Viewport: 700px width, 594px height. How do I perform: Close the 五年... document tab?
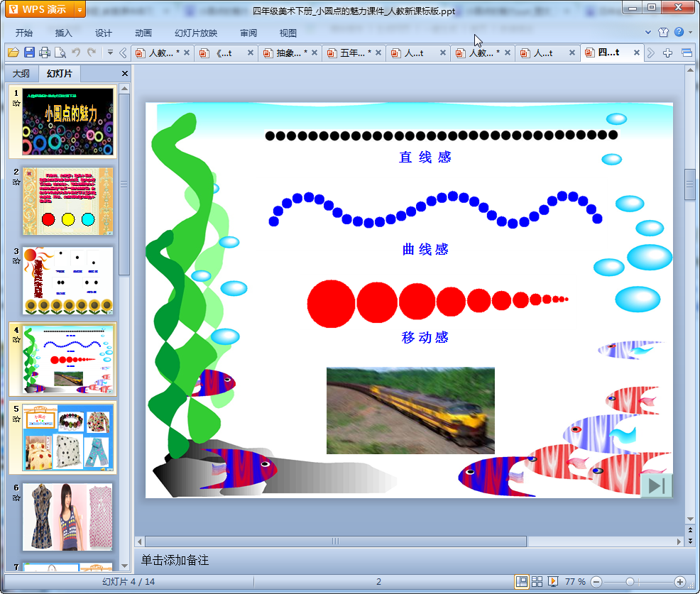click(378, 53)
